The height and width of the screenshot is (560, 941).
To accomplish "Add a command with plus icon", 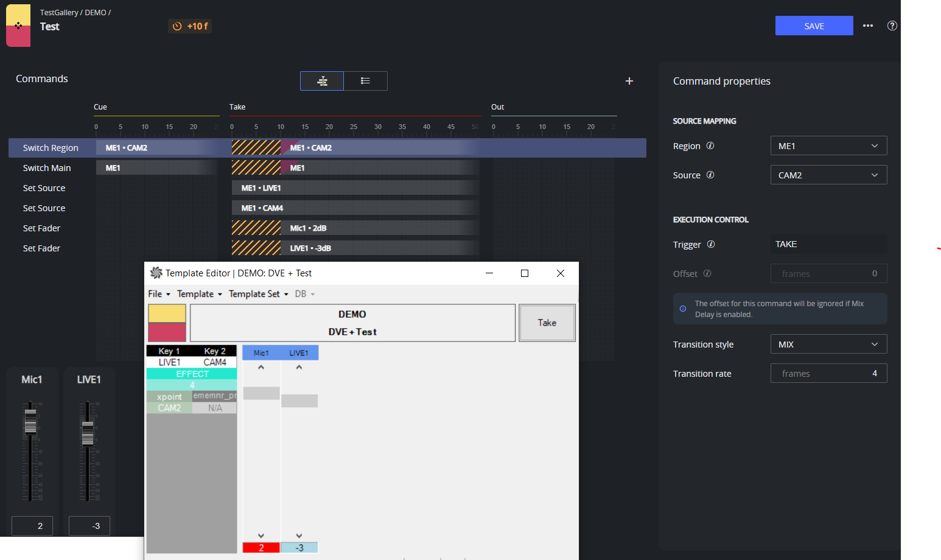I will (629, 81).
